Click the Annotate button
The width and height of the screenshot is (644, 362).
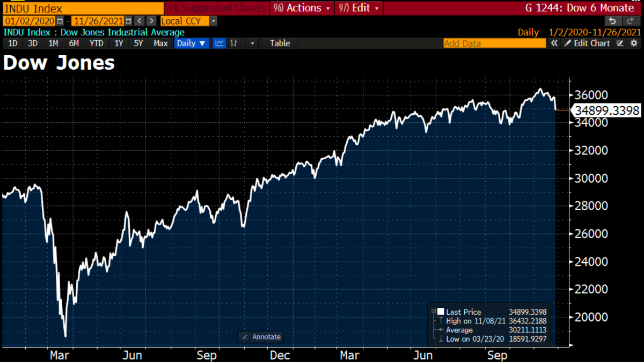(261, 337)
